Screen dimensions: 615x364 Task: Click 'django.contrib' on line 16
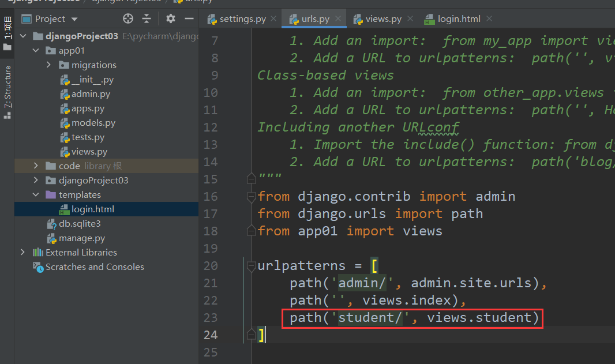pos(354,196)
